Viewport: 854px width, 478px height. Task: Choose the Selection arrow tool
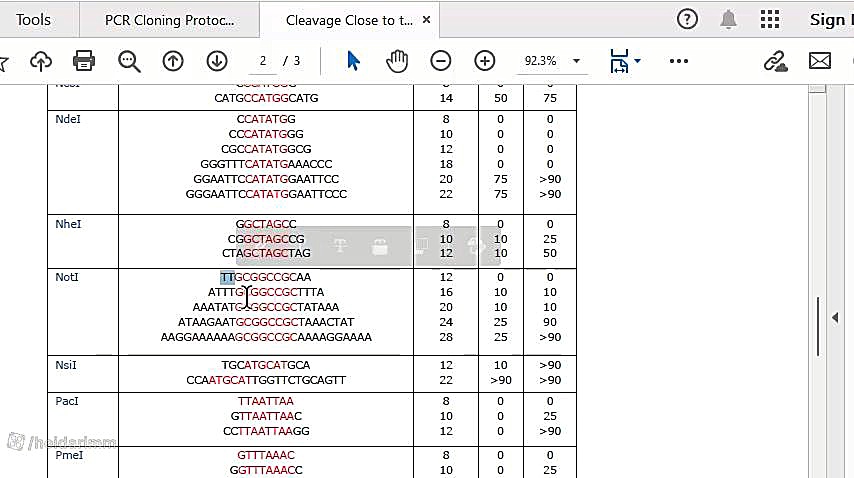pos(353,61)
